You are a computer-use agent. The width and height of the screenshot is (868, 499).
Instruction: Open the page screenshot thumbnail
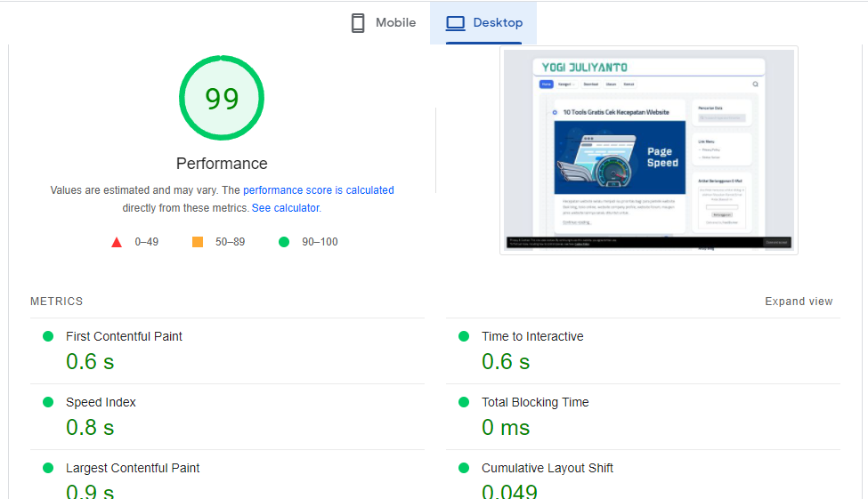click(x=649, y=150)
